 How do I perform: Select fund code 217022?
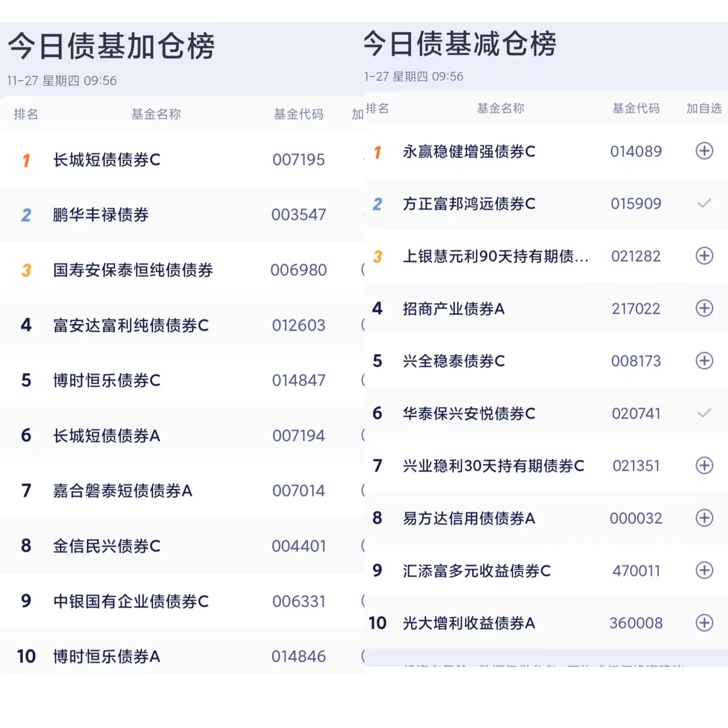pos(636,309)
